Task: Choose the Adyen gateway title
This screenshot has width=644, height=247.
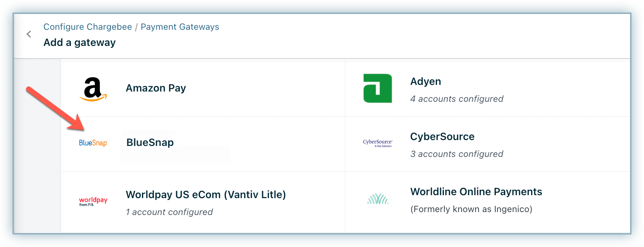Action: tap(426, 82)
